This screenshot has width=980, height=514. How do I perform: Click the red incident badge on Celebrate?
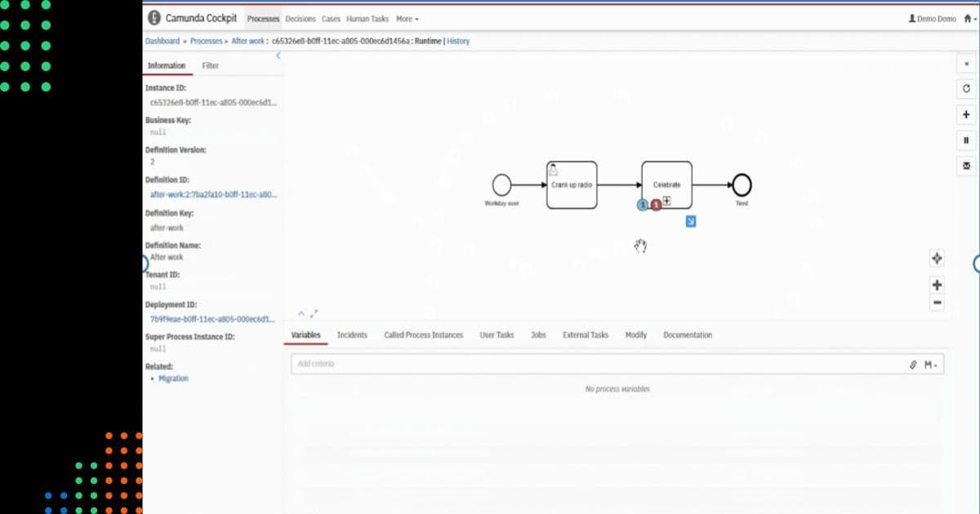point(656,205)
